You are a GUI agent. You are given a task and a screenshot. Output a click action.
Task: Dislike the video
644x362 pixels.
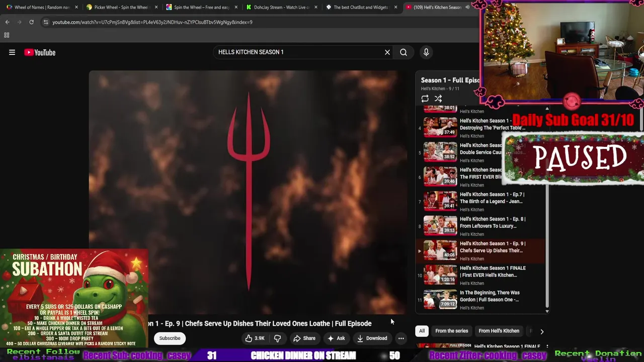pos(277,338)
